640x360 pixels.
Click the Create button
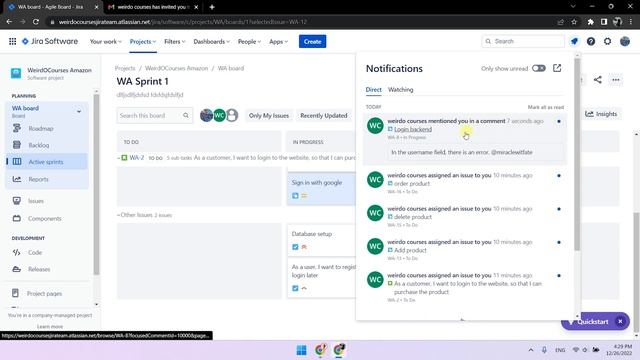[x=312, y=41]
